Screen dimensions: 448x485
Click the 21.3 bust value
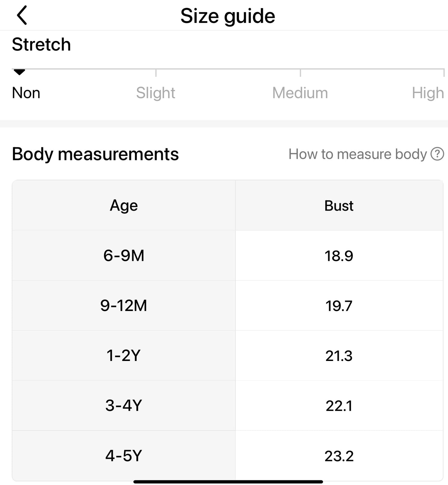coord(339,356)
